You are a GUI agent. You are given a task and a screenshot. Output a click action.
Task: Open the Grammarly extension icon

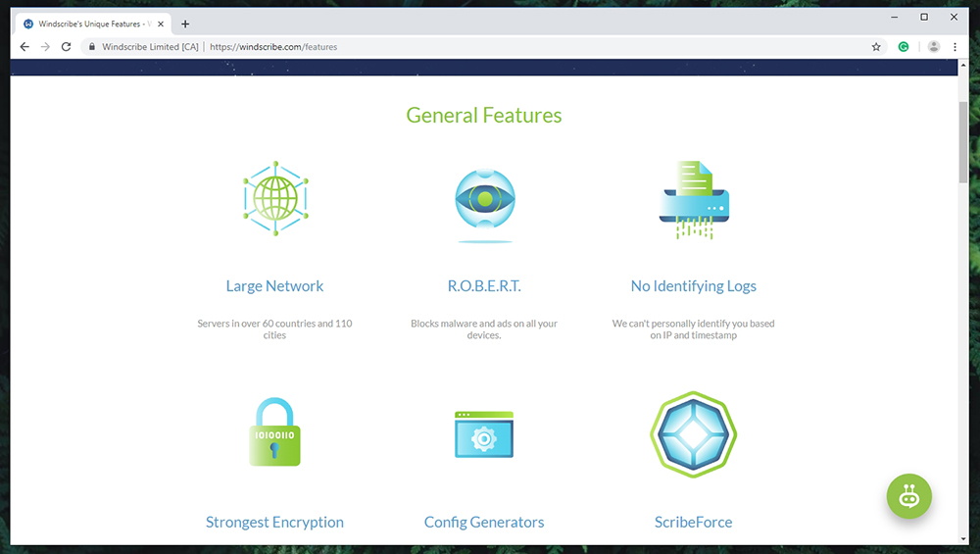click(x=904, y=47)
